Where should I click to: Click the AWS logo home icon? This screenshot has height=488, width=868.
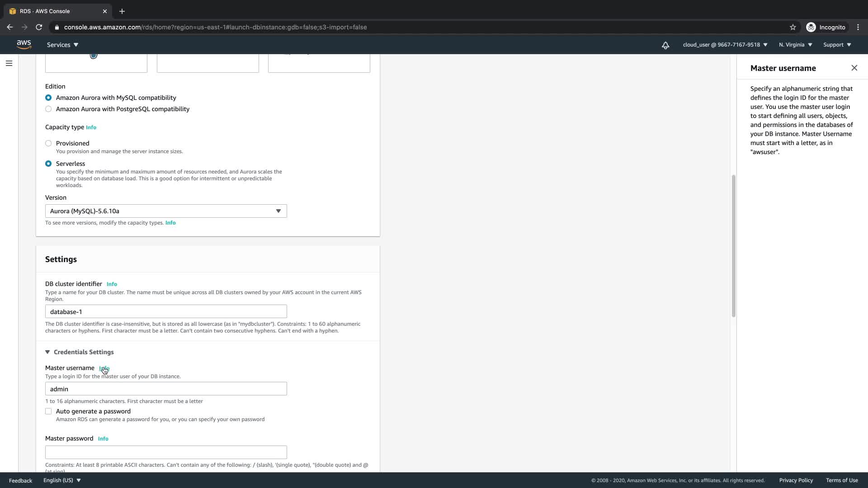(x=24, y=44)
